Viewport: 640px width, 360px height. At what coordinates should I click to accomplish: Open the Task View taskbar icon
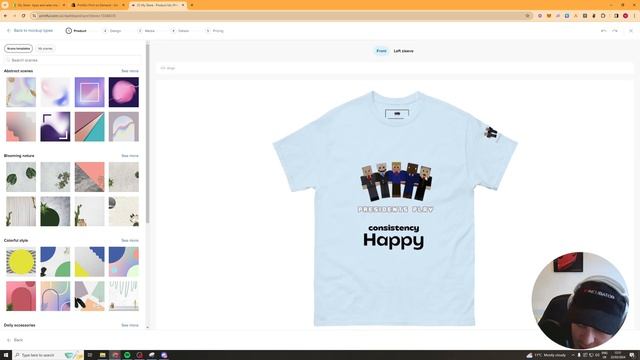coord(90,355)
